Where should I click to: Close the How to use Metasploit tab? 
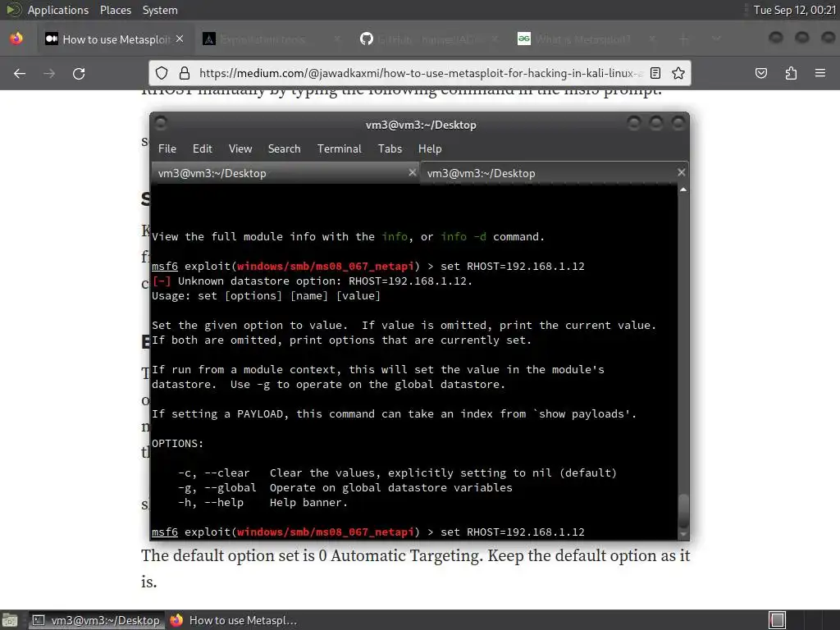180,39
